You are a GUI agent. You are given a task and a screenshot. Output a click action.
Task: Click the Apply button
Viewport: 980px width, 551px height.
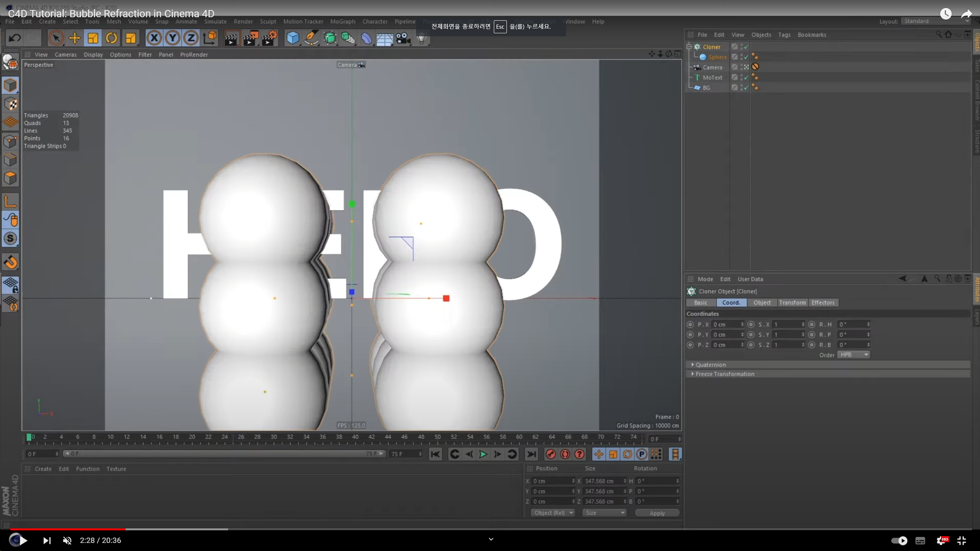coord(657,513)
